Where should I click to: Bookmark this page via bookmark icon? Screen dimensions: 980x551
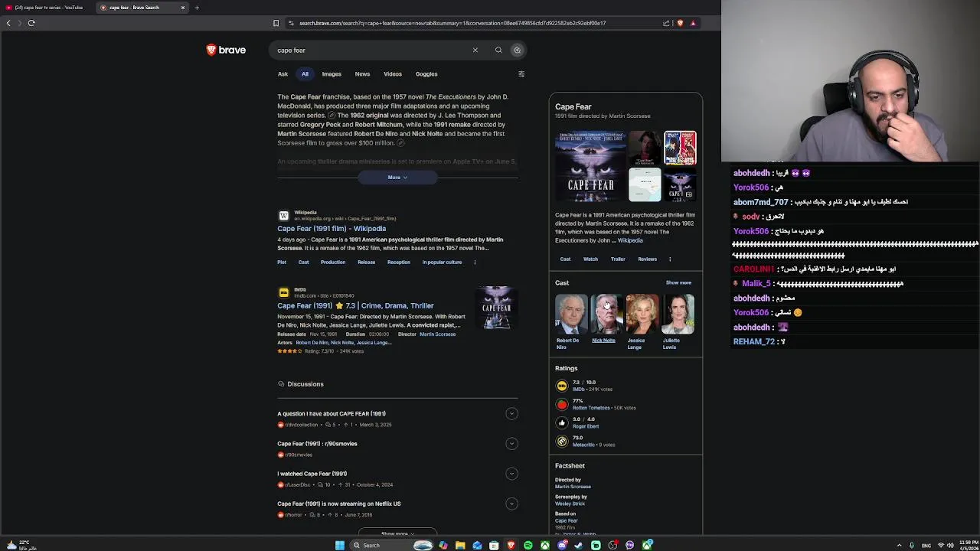coord(276,23)
